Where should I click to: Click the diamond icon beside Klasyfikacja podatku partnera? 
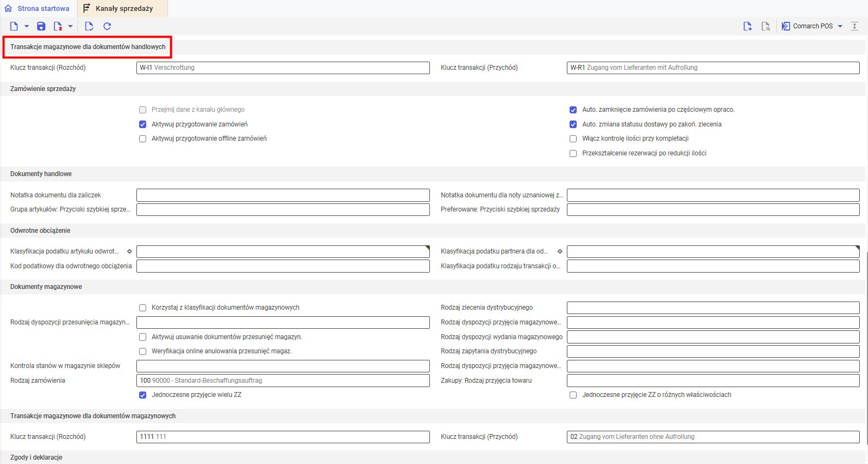pos(560,251)
